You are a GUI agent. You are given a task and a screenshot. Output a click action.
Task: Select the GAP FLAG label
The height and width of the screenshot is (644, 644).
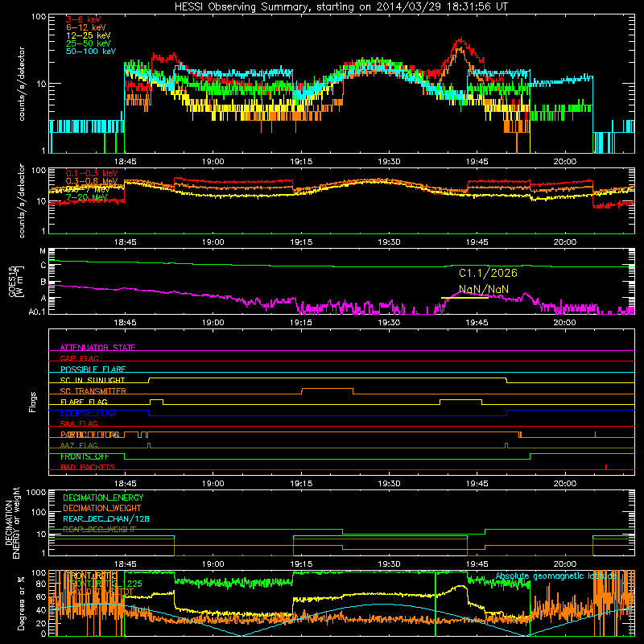pyautogui.click(x=79, y=358)
